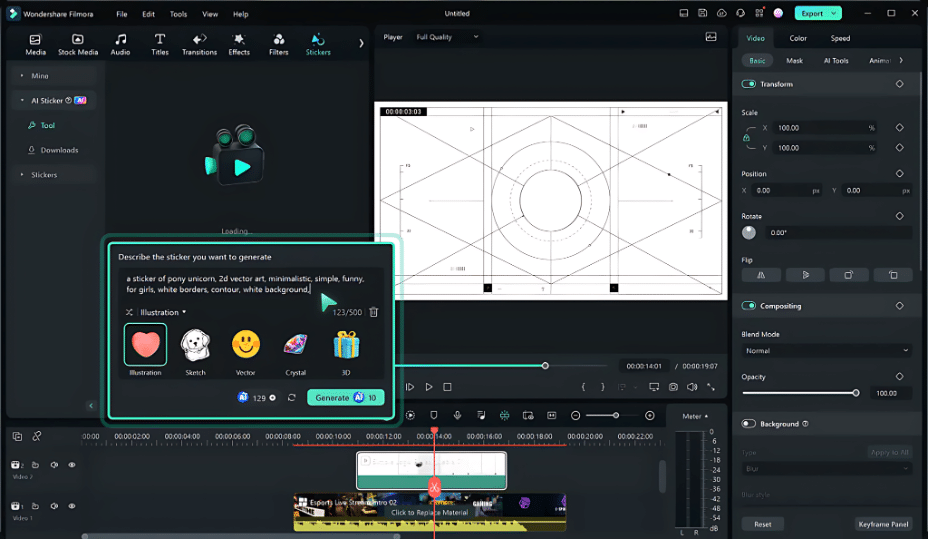
Task: Open the Full Quality player dropdown
Action: [447, 37]
